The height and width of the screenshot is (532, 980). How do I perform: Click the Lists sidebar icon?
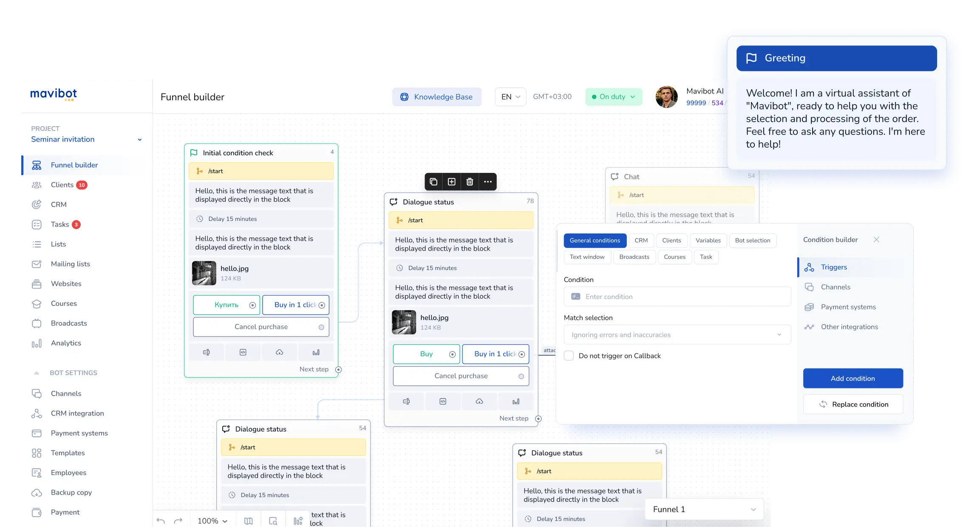point(37,244)
